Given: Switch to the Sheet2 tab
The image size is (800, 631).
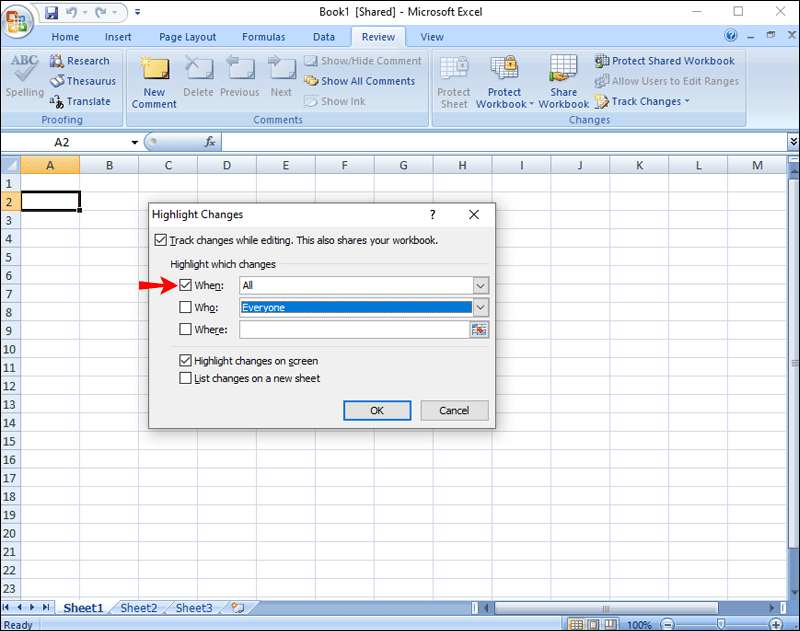Looking at the screenshot, I should 138,608.
